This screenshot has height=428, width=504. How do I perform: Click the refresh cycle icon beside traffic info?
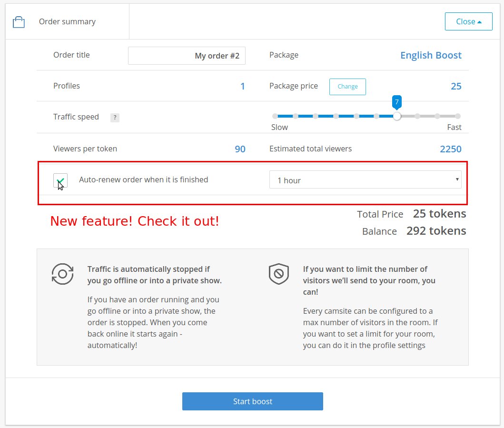(62, 274)
